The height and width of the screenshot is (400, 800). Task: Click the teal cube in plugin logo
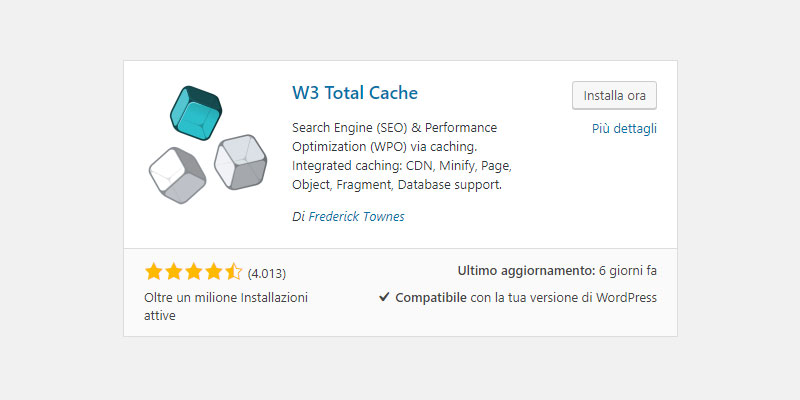pyautogui.click(x=196, y=113)
